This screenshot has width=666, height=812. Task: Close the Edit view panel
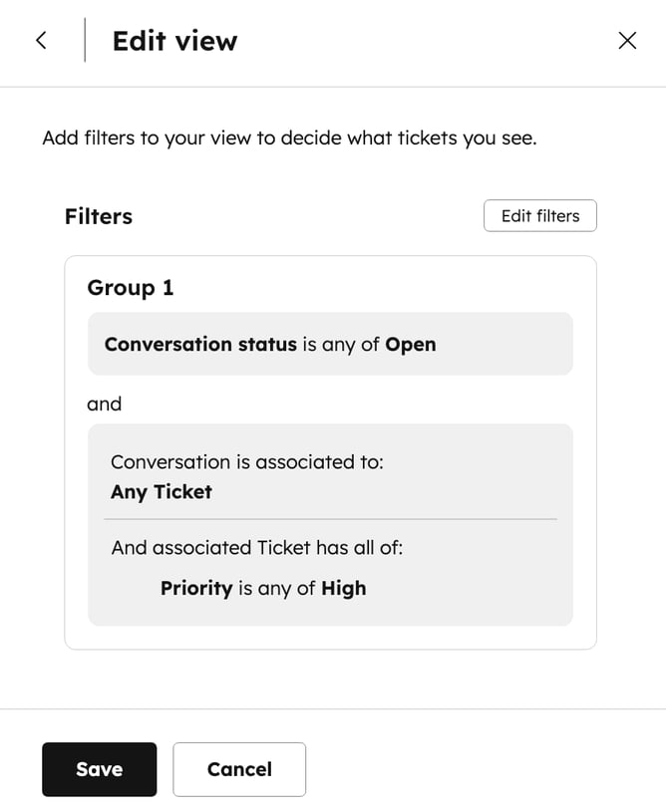click(627, 40)
